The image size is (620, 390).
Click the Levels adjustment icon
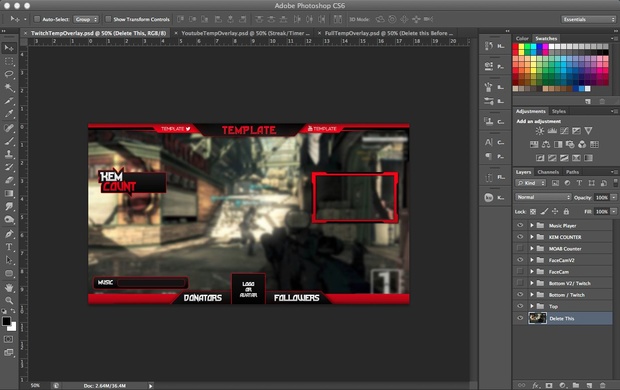point(552,131)
